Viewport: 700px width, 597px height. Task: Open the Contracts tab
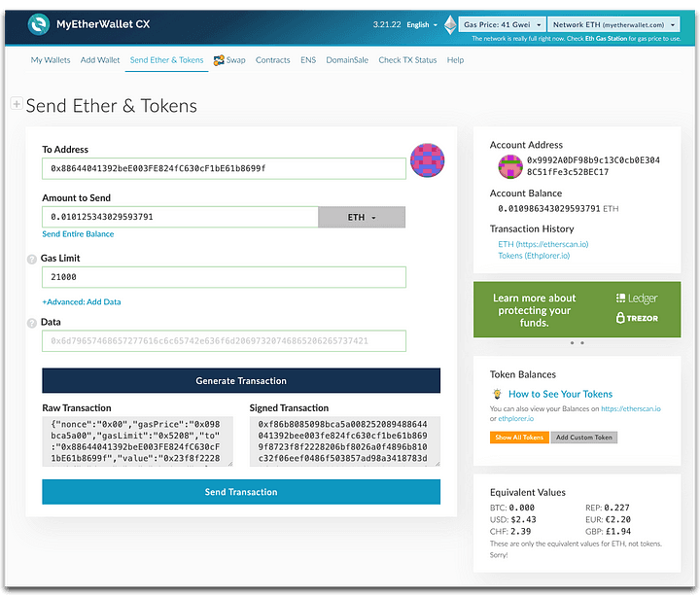point(273,60)
